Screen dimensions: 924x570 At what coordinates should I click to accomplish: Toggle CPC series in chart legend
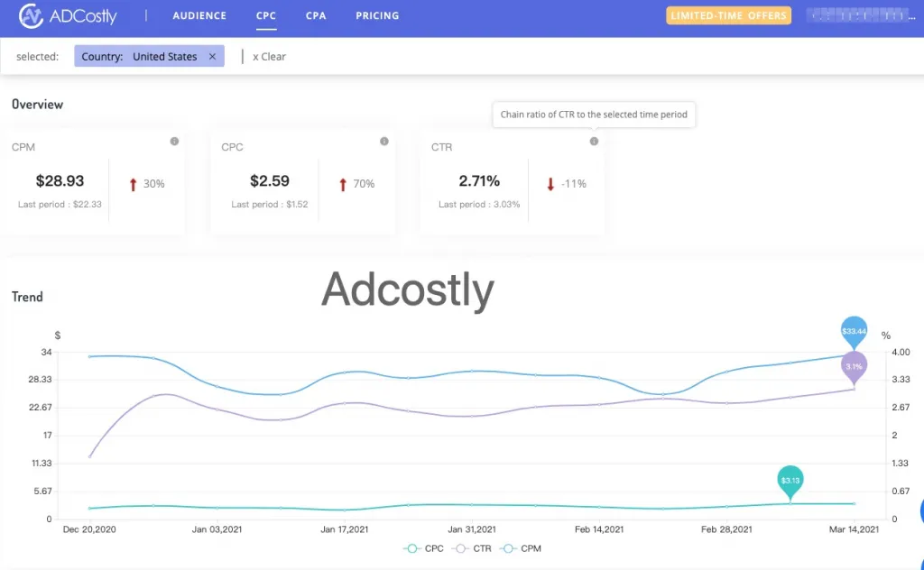coord(424,548)
